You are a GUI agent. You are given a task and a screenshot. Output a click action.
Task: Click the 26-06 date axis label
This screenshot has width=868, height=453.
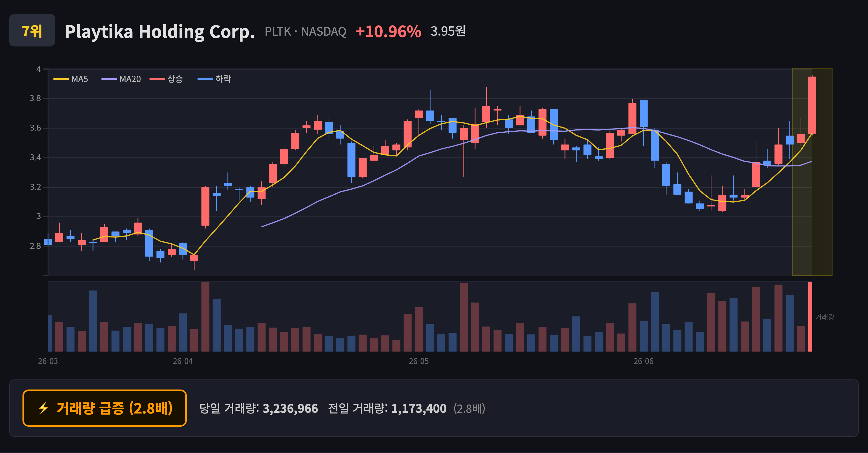(x=643, y=361)
